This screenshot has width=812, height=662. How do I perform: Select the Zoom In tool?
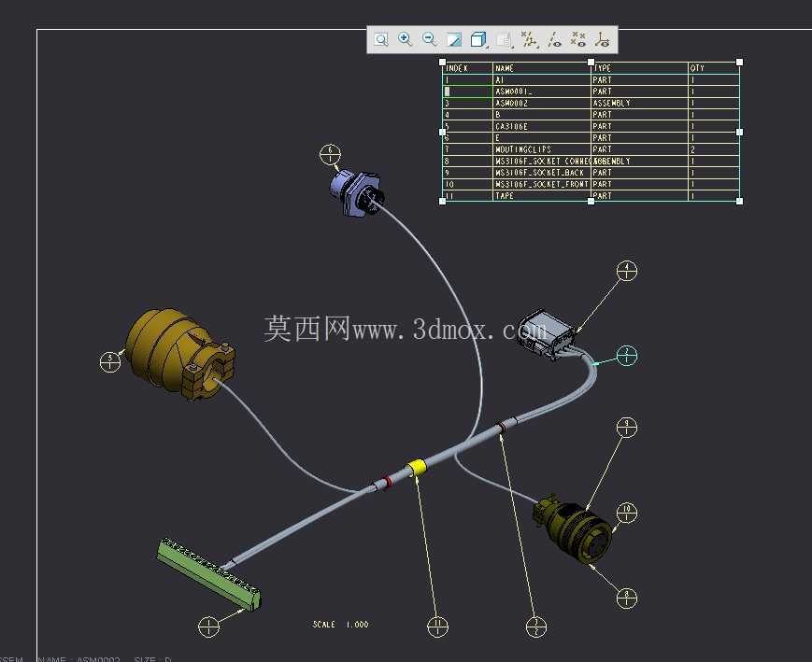tap(405, 39)
